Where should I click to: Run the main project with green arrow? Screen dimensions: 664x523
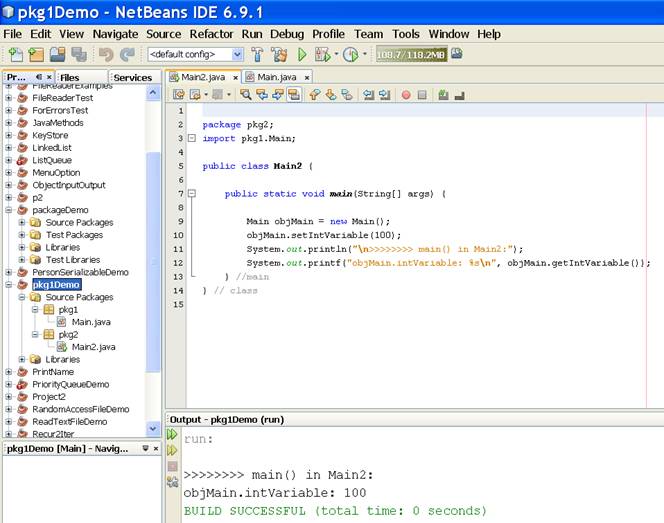coord(302,54)
